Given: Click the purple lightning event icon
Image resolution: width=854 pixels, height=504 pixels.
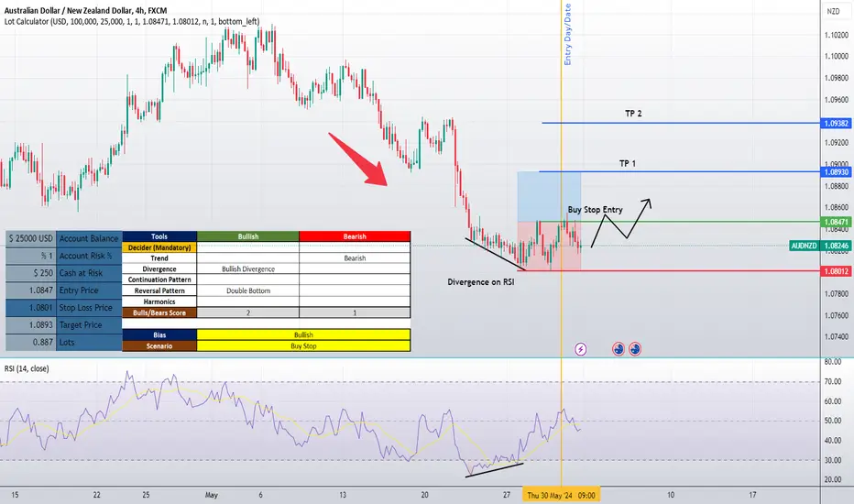Looking at the screenshot, I should coord(581,349).
